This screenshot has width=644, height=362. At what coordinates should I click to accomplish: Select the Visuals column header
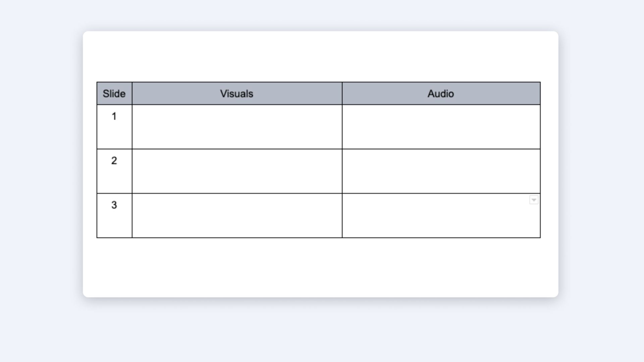tap(237, 94)
